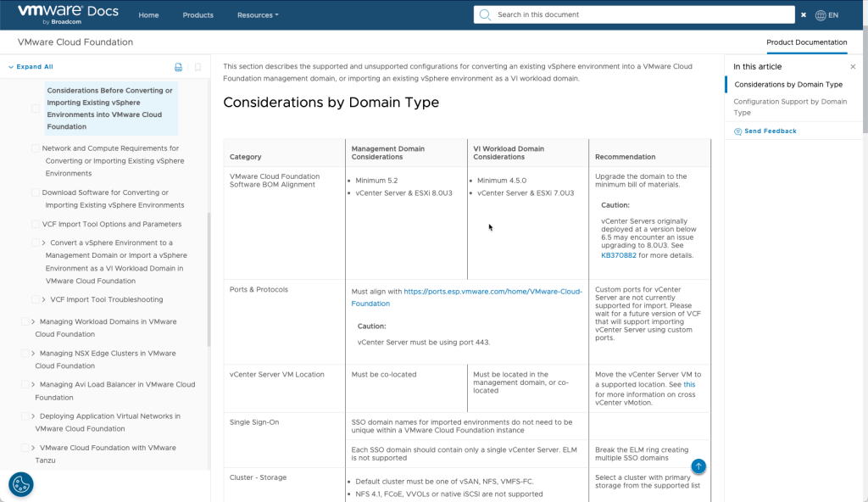Viewport: 868px width, 502px height.
Task: Click the left navigation pane scrollbar
Action: tap(209, 280)
